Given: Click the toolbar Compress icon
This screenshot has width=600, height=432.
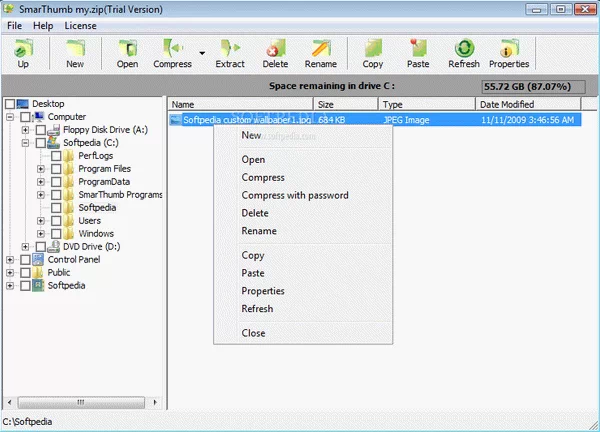Looking at the screenshot, I should (173, 49).
